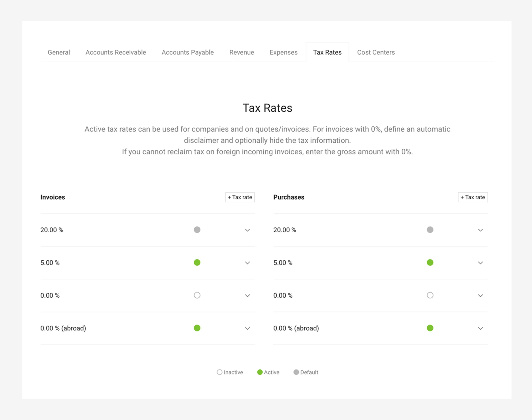Expand the Purchases 20.00 % row chevron

(481, 230)
